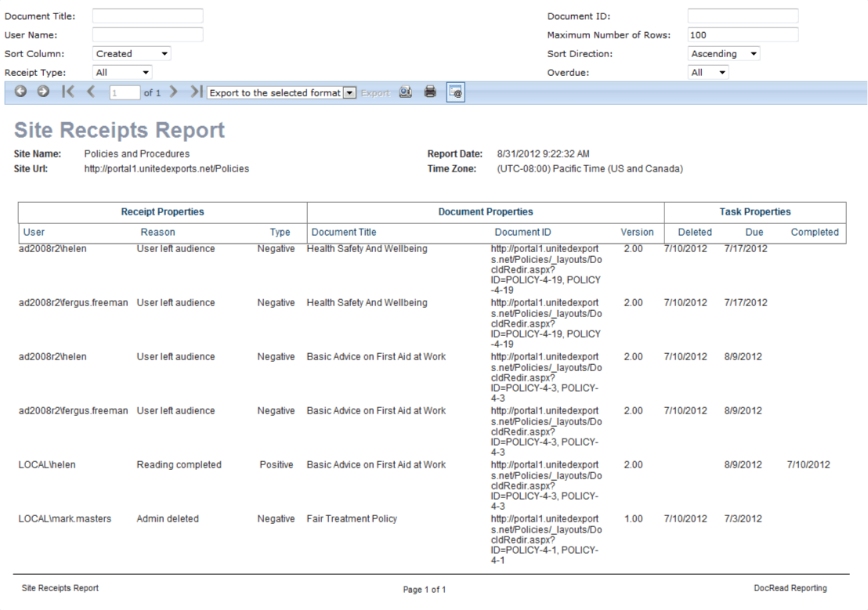Focus the User Name text box

147,34
